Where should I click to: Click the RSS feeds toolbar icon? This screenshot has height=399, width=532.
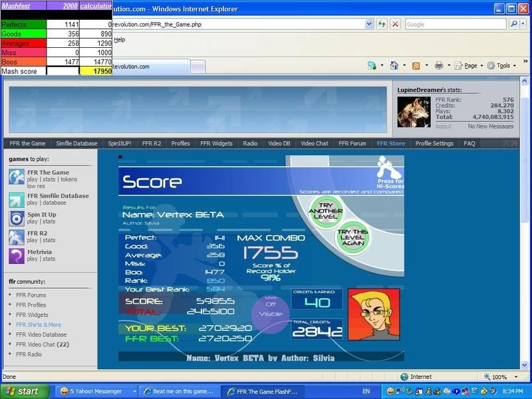[x=416, y=66]
